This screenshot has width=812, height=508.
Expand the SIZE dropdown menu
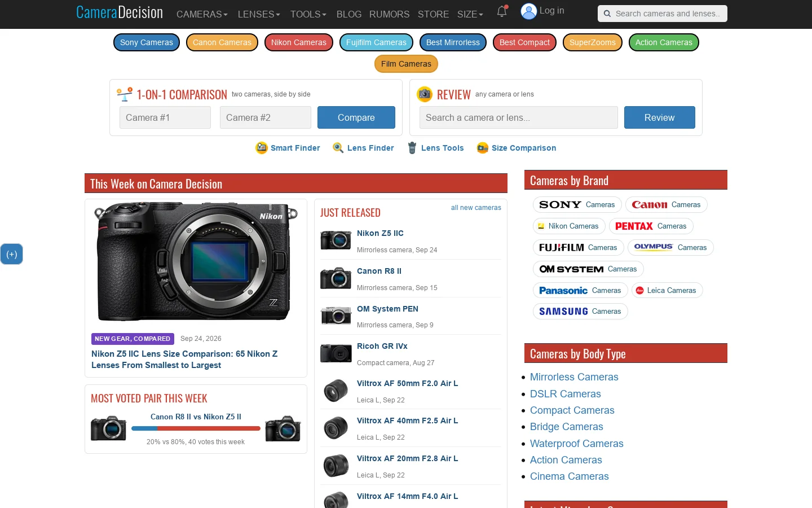point(470,14)
